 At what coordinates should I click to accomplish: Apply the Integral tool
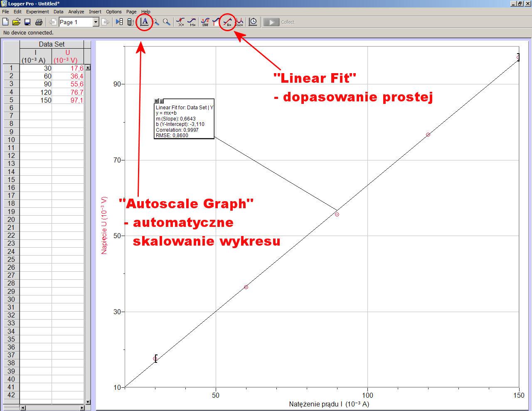(x=216, y=22)
